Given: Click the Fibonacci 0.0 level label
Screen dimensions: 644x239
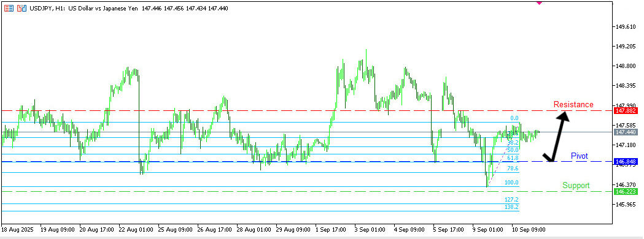Looking at the screenshot, I should pyautogui.click(x=514, y=118).
